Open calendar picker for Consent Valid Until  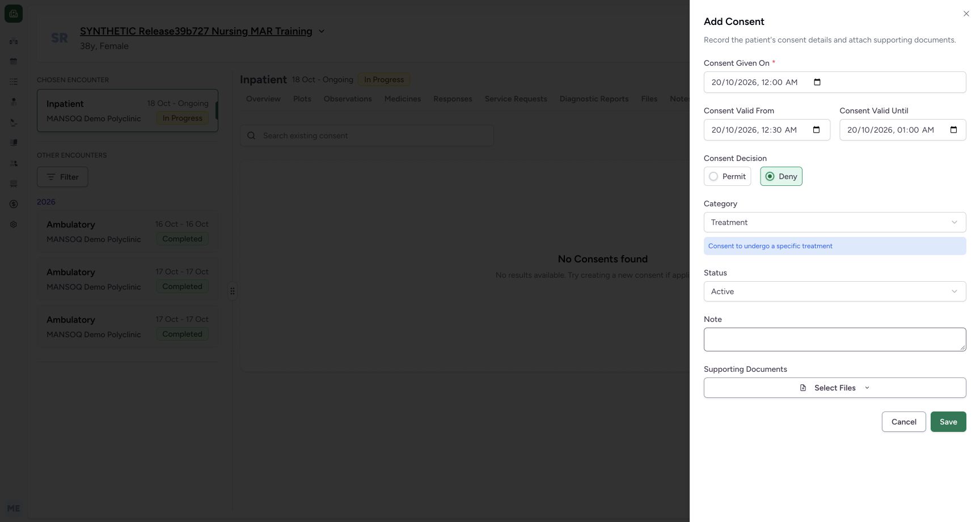pos(953,130)
